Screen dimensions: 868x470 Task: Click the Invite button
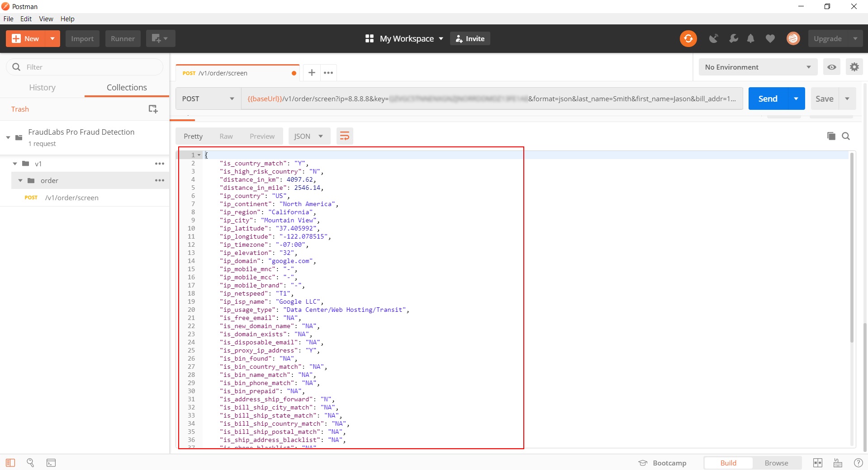470,38
